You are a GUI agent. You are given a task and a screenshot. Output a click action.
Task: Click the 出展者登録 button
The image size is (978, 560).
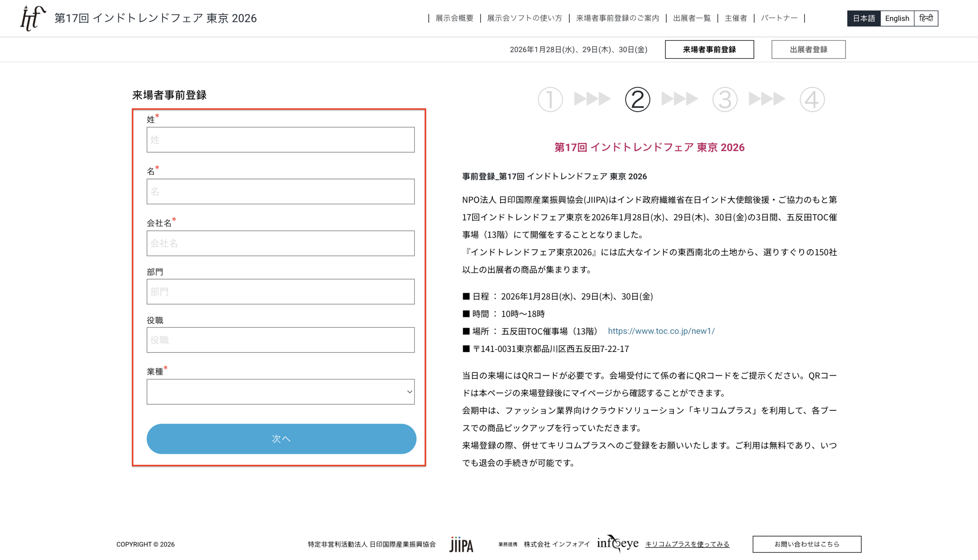808,50
